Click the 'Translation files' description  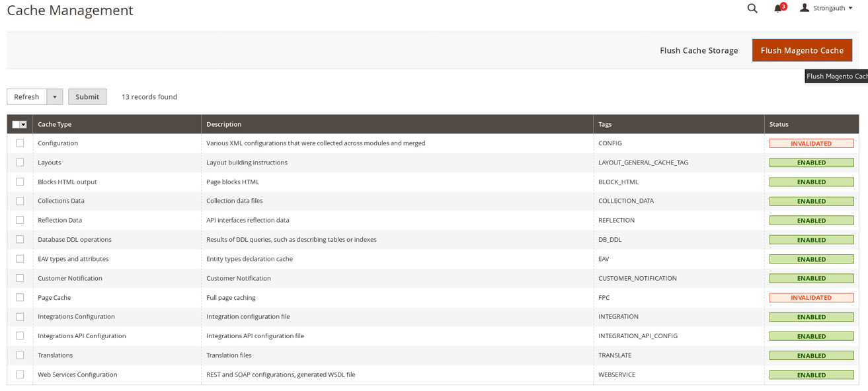point(229,355)
